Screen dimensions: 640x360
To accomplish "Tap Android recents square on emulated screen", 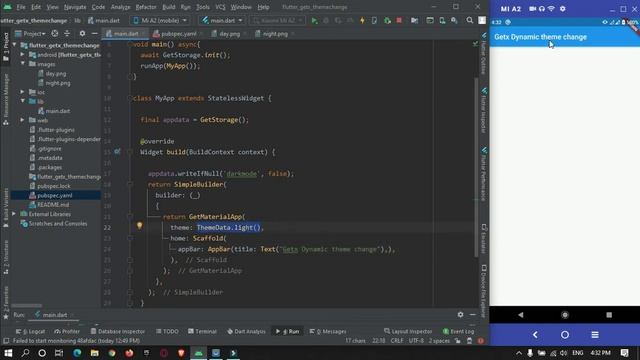I will [x=609, y=315].
